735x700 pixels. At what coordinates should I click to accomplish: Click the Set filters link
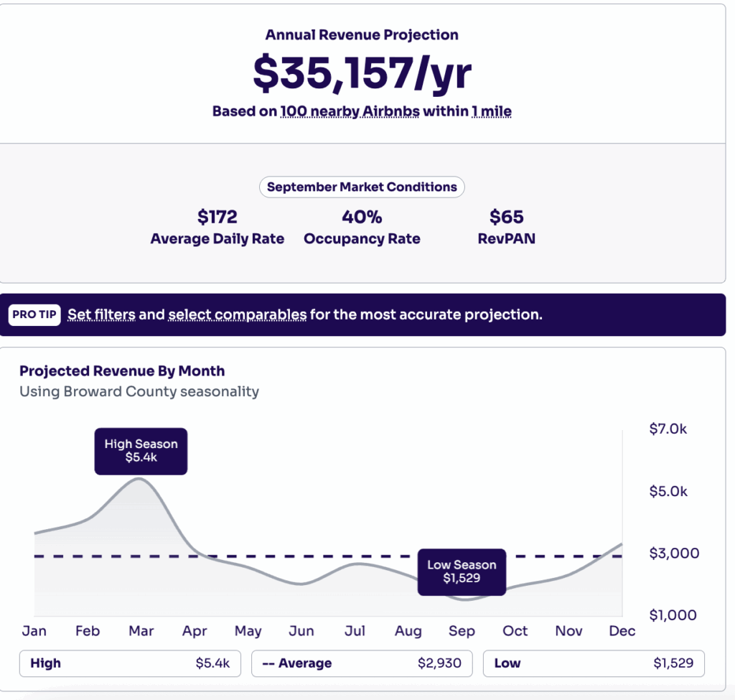click(x=100, y=314)
